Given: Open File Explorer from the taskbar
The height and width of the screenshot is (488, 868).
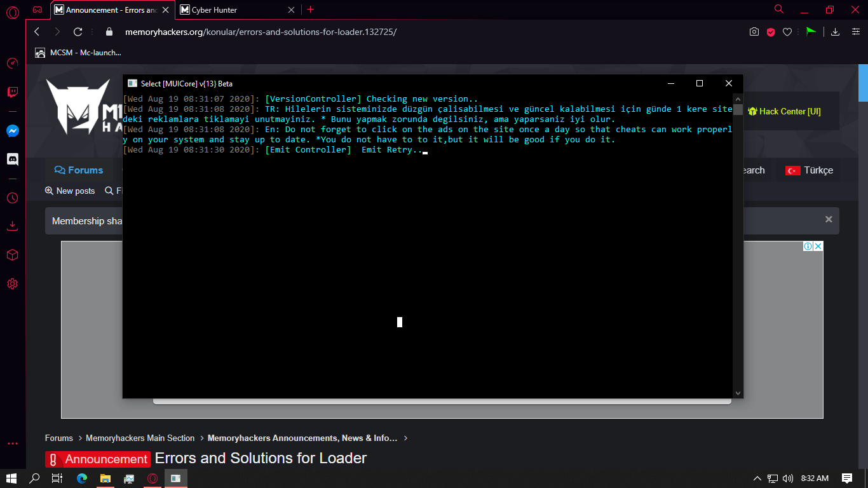Looking at the screenshot, I should (105, 478).
